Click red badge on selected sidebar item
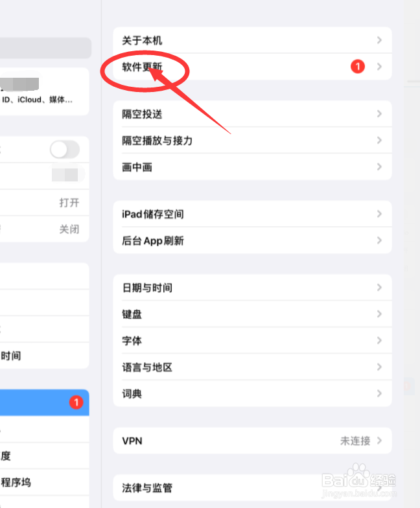 tap(76, 402)
